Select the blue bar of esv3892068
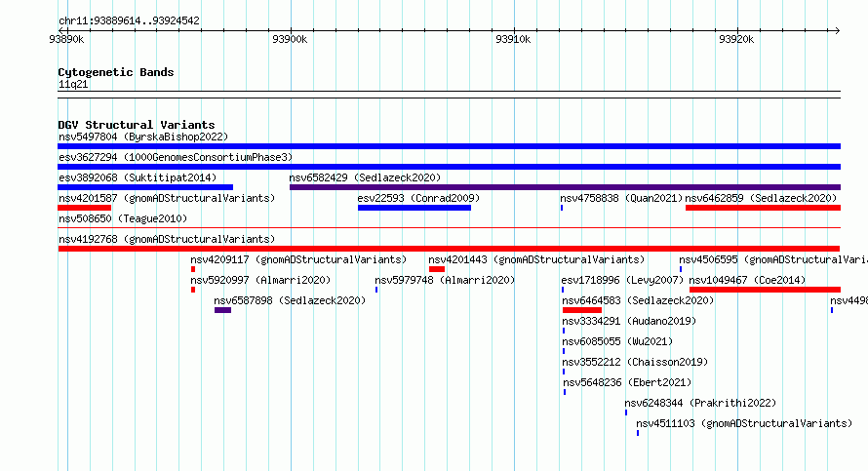Viewport: 868px width, 471px height. [x=145, y=187]
